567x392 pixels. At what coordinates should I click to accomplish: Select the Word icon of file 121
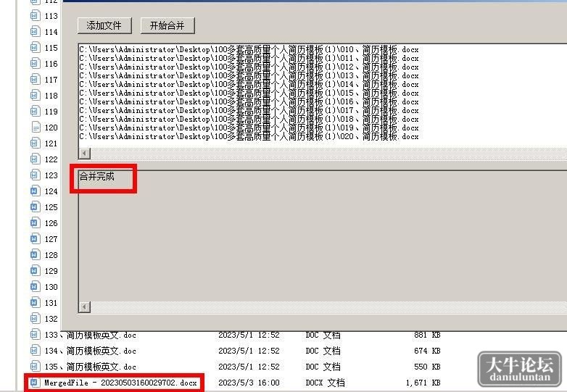[x=35, y=143]
